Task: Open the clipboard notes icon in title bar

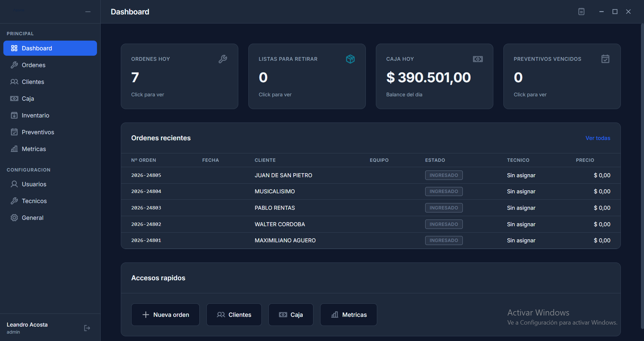Action: click(x=581, y=12)
